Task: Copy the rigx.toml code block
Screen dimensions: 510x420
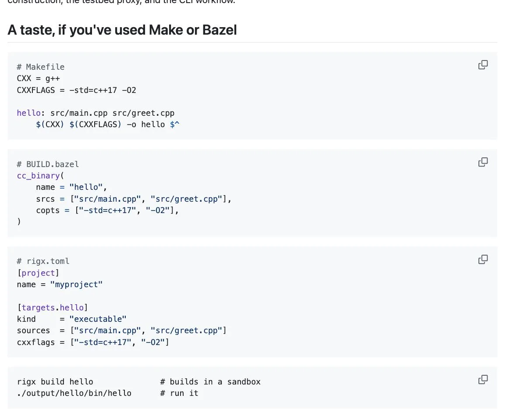Action: 483,259
